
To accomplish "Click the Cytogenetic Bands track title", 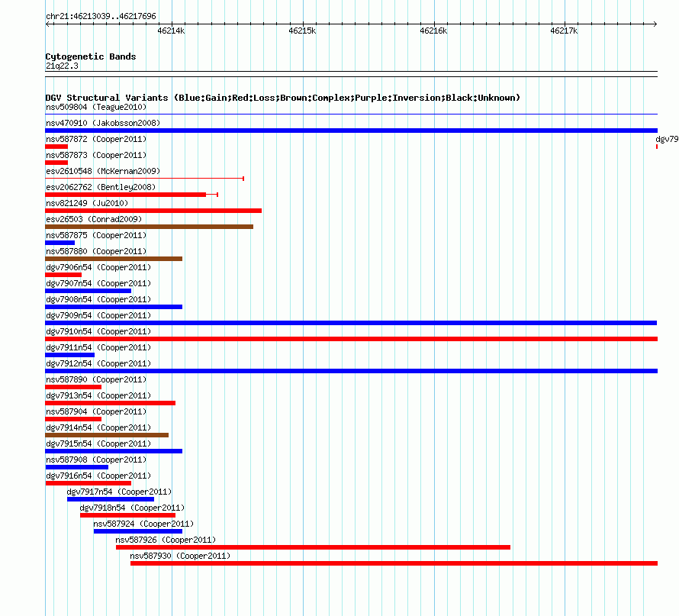I will point(91,56).
